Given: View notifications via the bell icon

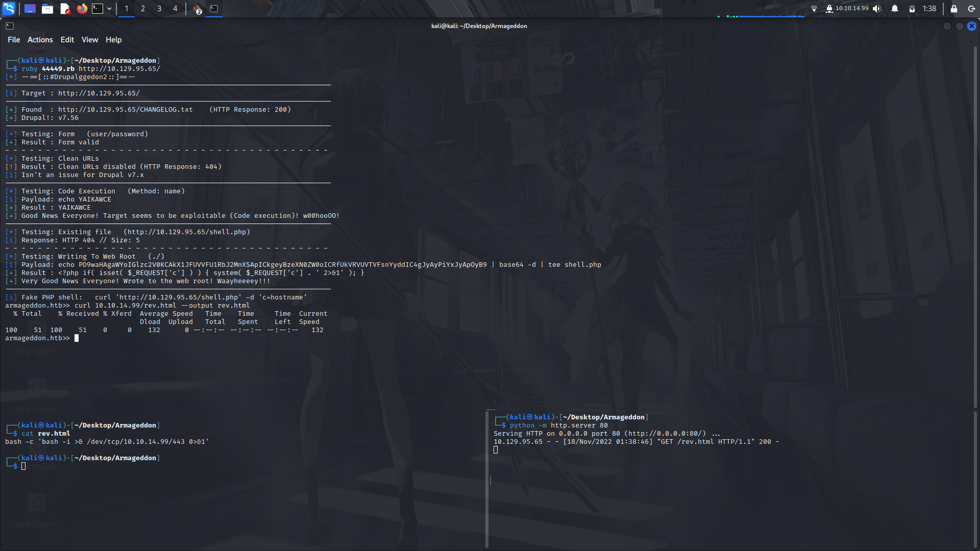Looking at the screenshot, I should coord(895,9).
